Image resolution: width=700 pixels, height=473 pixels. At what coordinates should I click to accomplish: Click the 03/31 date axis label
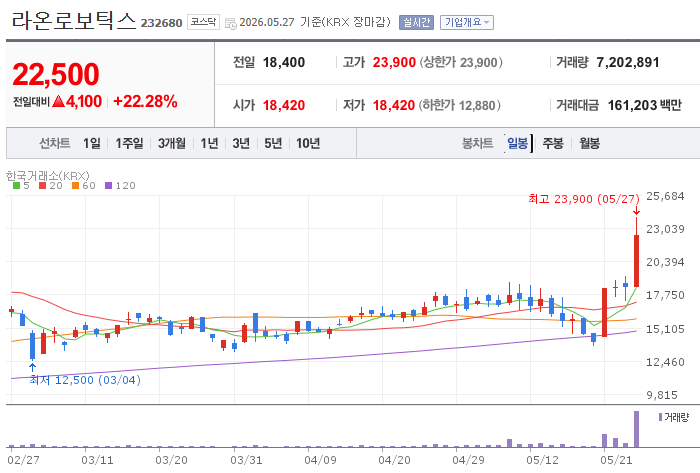pos(246,460)
